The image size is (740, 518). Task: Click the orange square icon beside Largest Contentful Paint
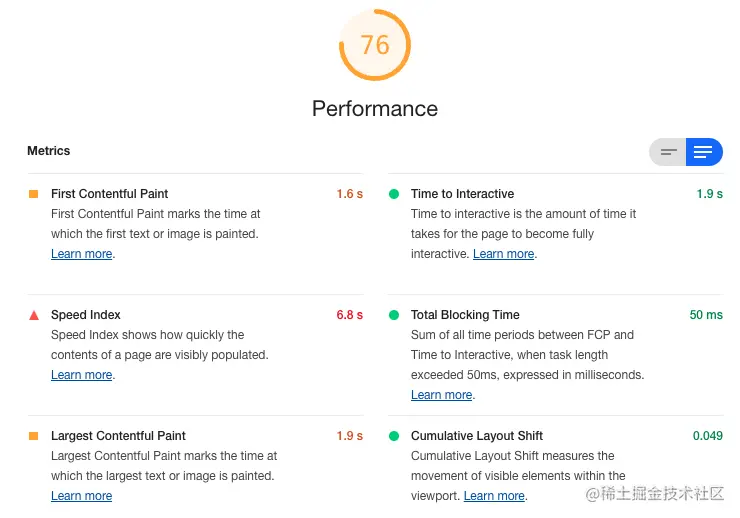(33, 436)
